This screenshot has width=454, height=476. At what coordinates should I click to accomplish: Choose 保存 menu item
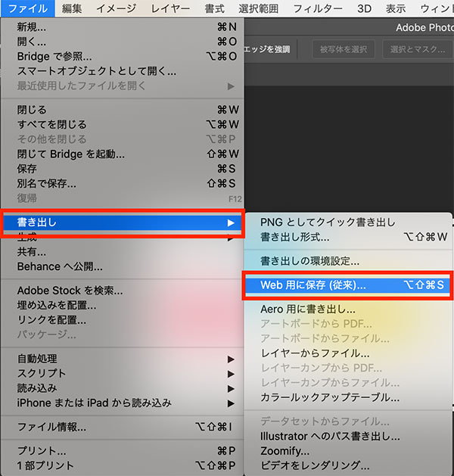(123, 169)
